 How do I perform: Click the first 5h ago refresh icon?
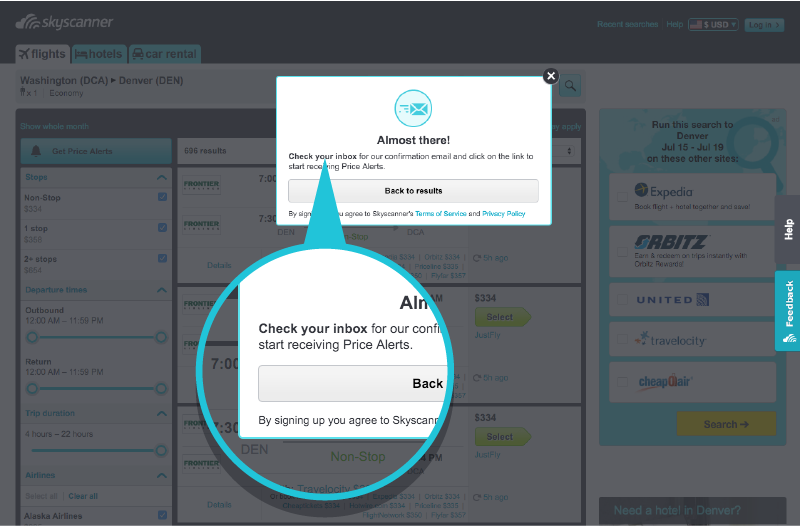tap(477, 258)
